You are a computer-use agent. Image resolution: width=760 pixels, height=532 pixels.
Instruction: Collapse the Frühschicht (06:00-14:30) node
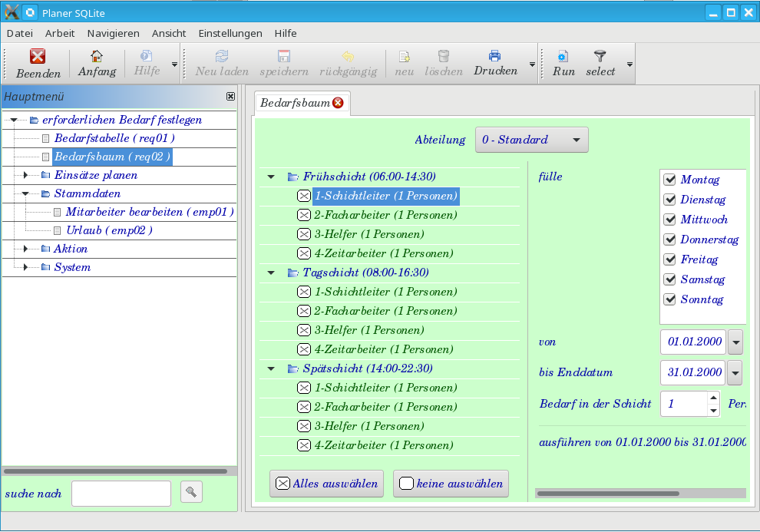(x=270, y=177)
